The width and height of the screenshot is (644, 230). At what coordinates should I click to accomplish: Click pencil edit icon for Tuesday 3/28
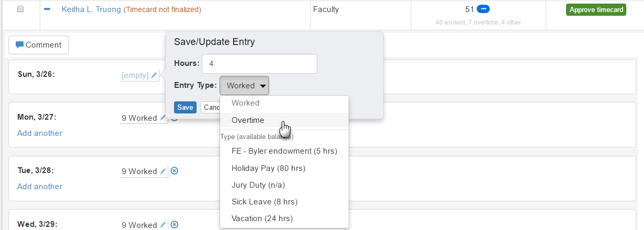(x=163, y=171)
